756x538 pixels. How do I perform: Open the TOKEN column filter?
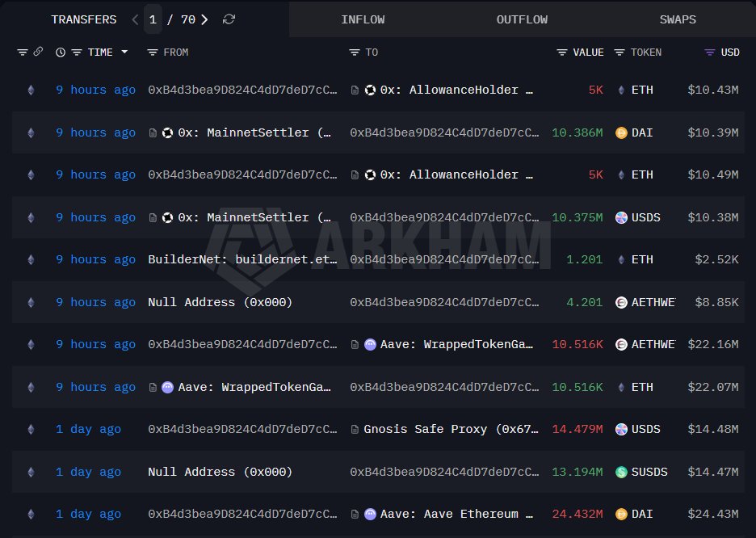pyautogui.click(x=619, y=52)
